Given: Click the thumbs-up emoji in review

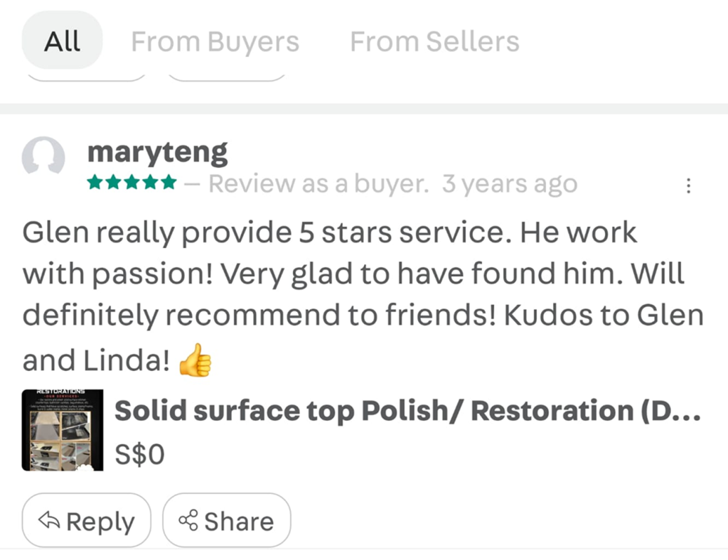Looking at the screenshot, I should pyautogui.click(x=195, y=362).
